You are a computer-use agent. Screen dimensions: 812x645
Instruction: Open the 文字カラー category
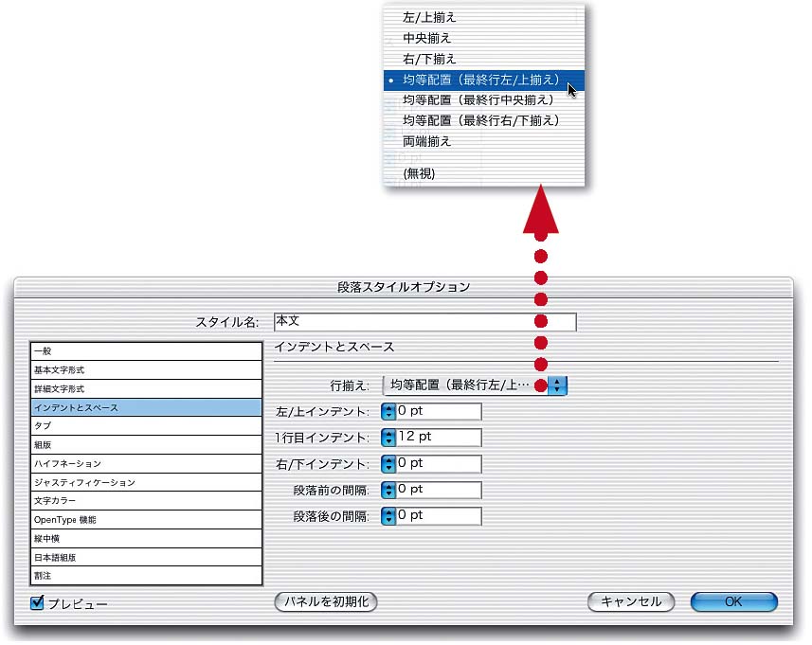147,501
